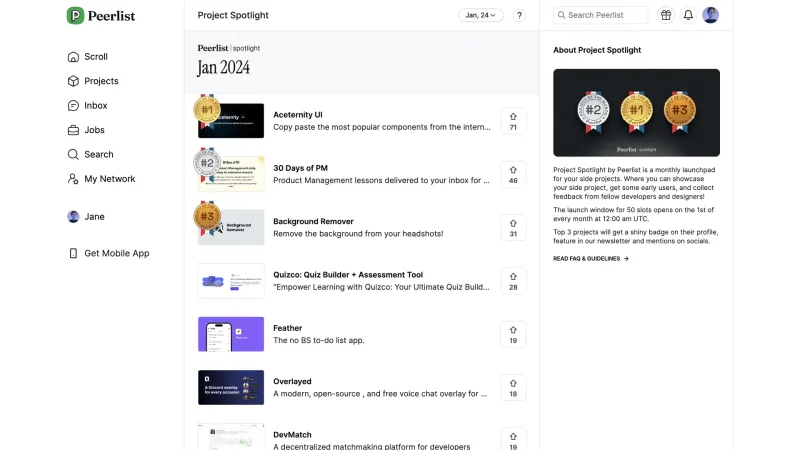Screen dimensions: 800x450
Task: Click the Jobs briefcase icon
Action: (73, 130)
